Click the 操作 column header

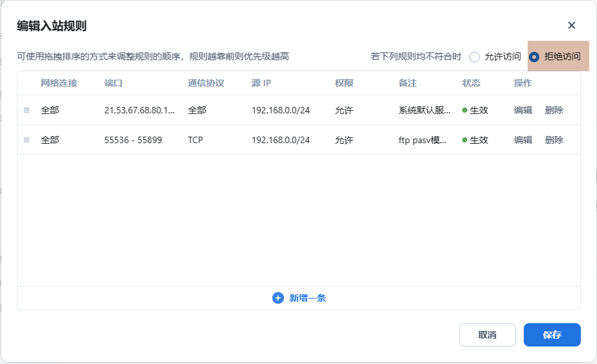522,84
